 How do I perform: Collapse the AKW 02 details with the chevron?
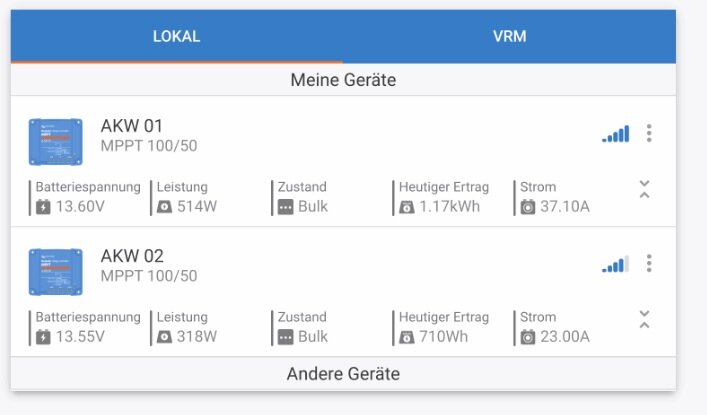(x=645, y=319)
